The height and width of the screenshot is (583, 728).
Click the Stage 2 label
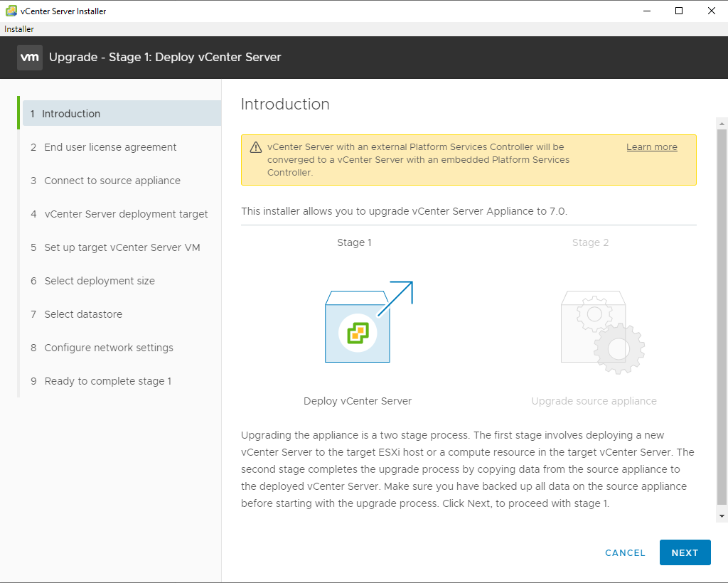[x=590, y=242]
